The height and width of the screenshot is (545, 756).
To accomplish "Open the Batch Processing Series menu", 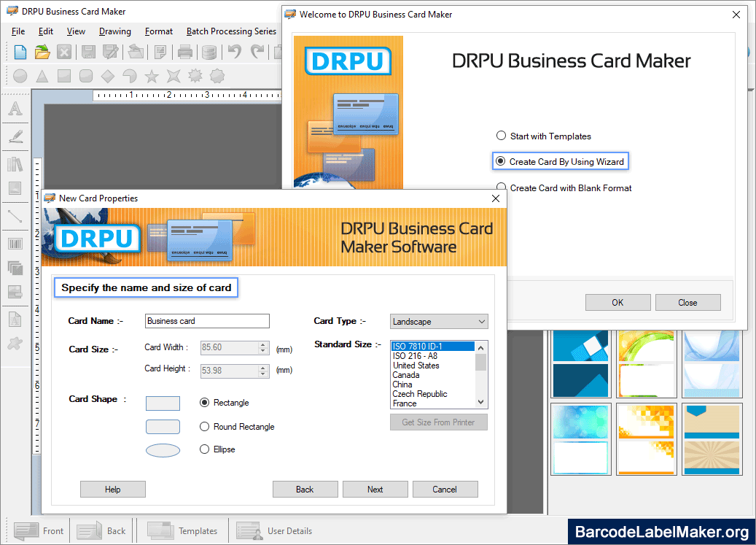I will pyautogui.click(x=231, y=31).
